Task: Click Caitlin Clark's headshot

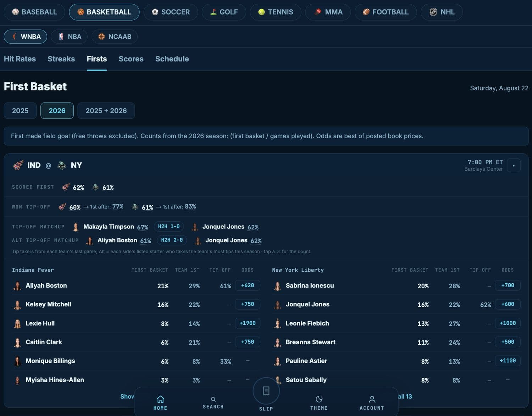Action: tap(17, 342)
